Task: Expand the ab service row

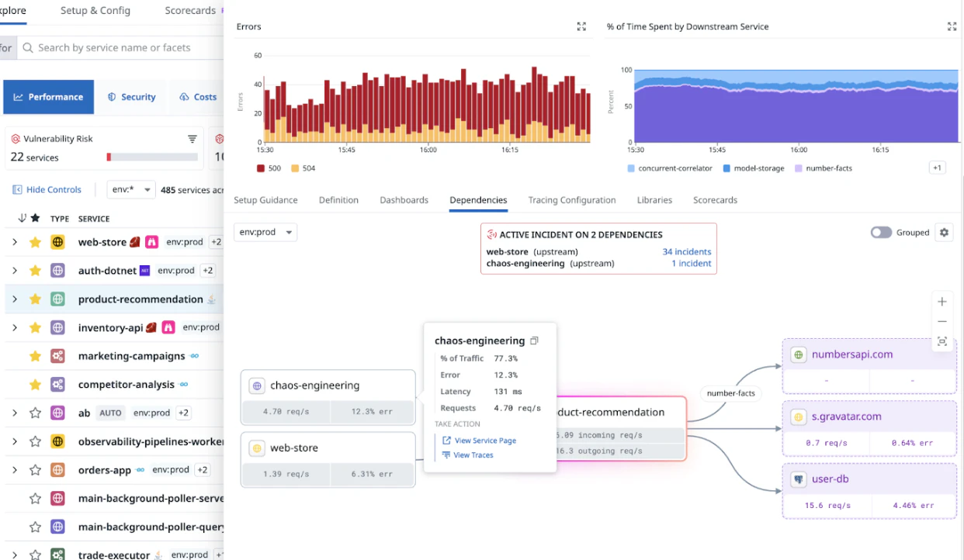Action: tap(14, 413)
